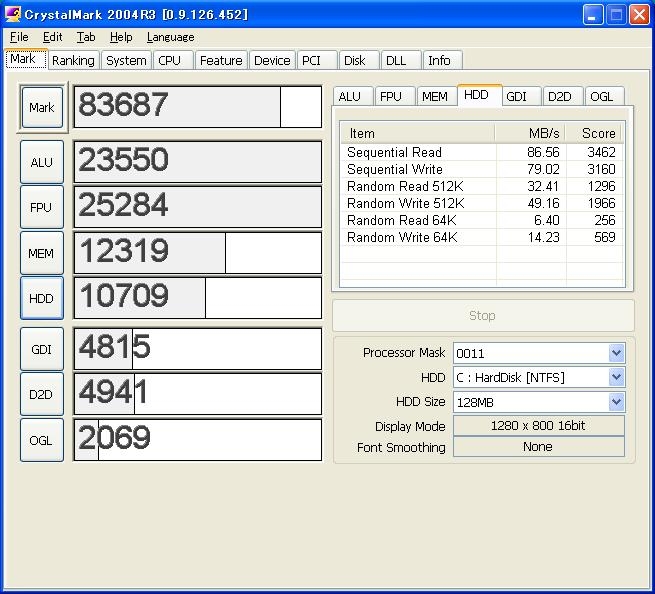Run the GDI benchmark button
Screen dimensions: 655x594
[41, 349]
